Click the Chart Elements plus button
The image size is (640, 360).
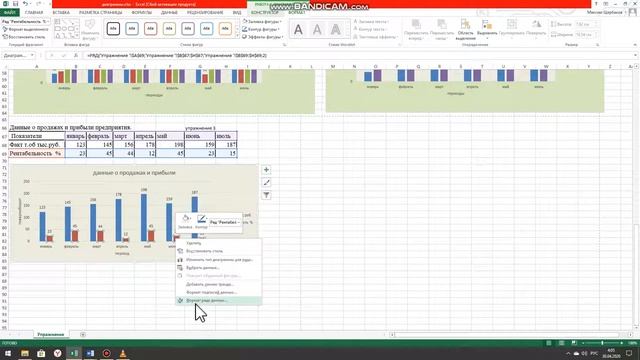coord(266,170)
